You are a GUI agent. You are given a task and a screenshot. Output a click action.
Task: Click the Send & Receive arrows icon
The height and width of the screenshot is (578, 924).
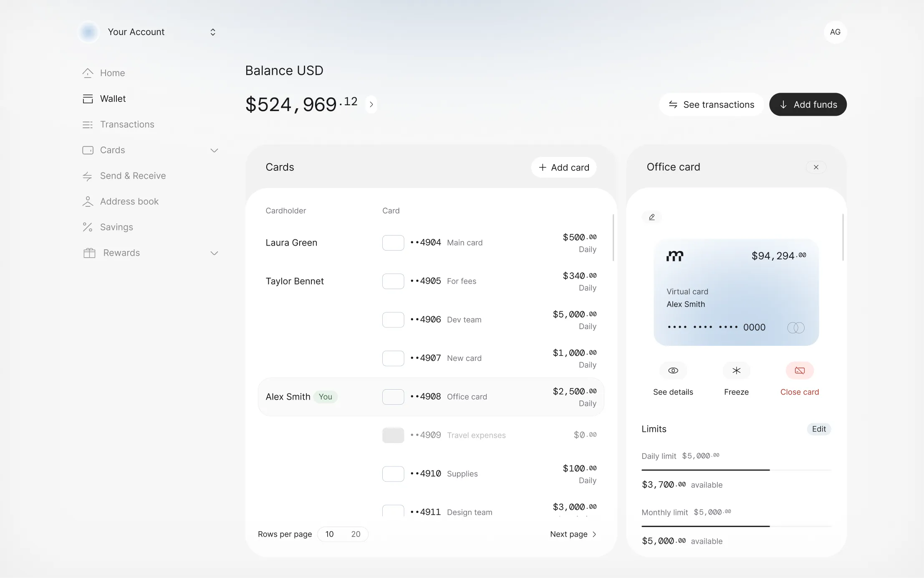pos(87,176)
